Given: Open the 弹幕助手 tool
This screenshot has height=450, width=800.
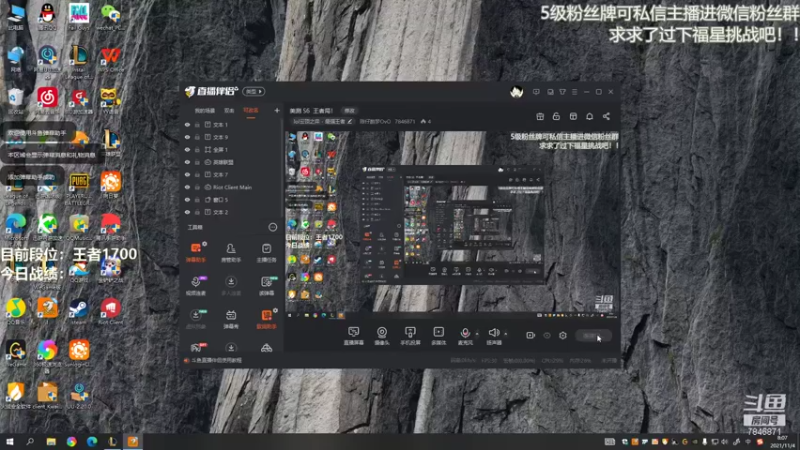Looking at the screenshot, I should tap(195, 253).
